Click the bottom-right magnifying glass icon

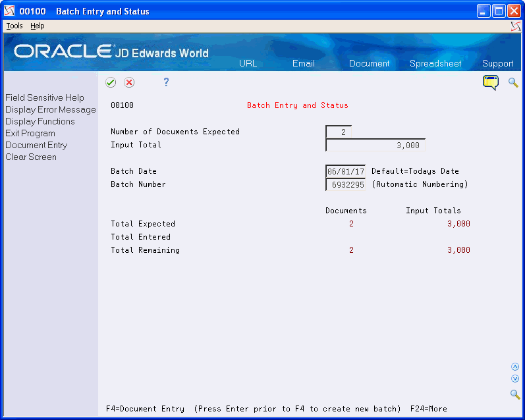[515, 394]
